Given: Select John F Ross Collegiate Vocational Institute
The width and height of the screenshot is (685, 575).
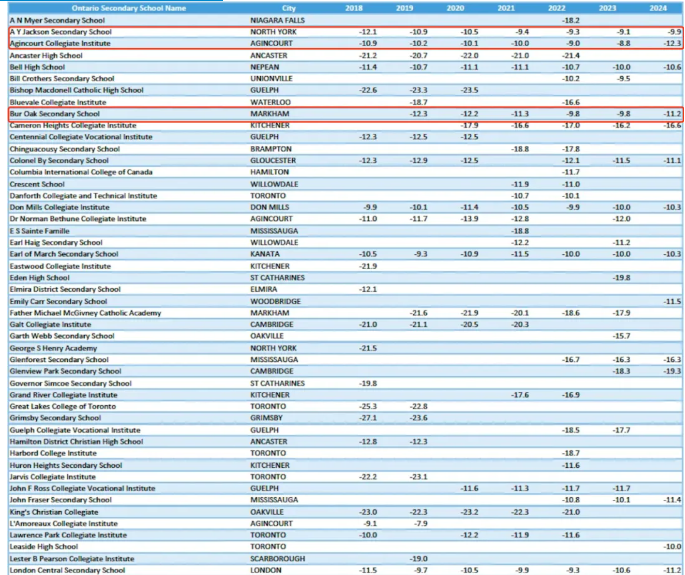Looking at the screenshot, I should 83,488.
